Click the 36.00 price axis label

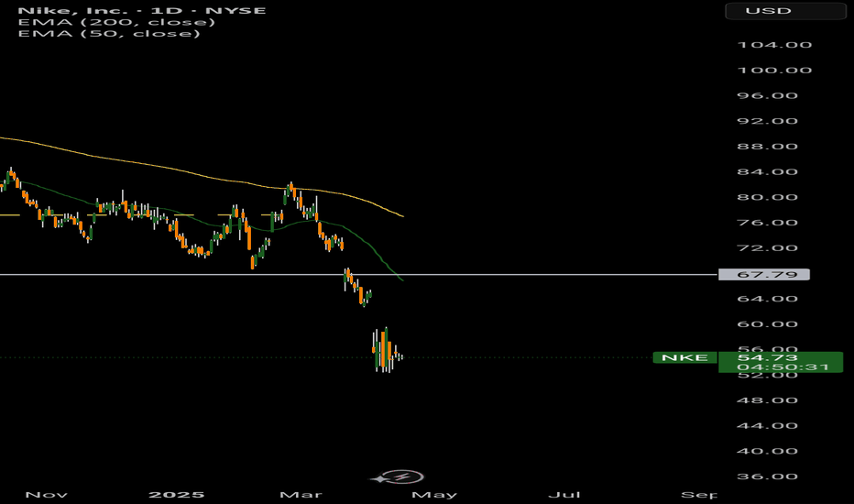tap(767, 477)
